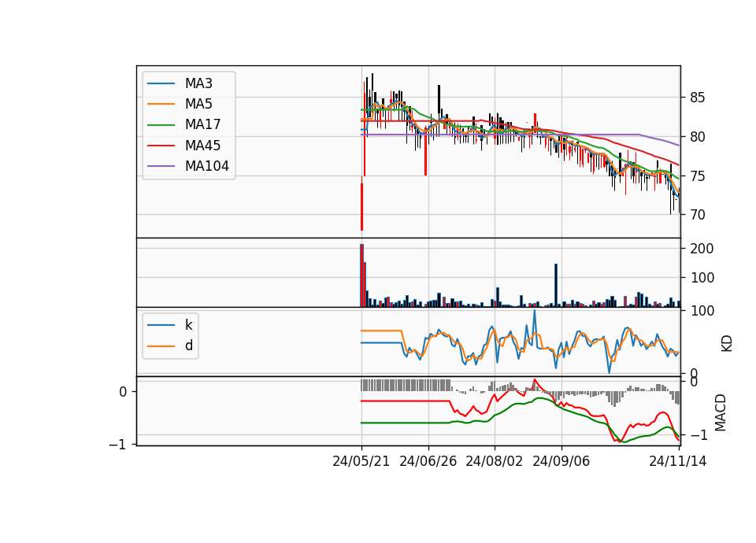Click the left MACD axis value -1
The image size is (756, 543).
tap(117, 444)
